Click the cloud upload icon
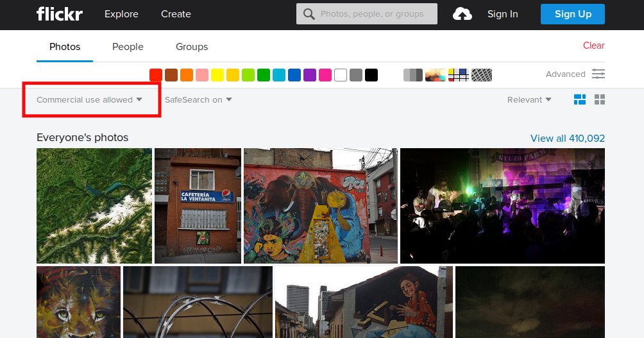This screenshot has height=338, width=644. [x=462, y=14]
